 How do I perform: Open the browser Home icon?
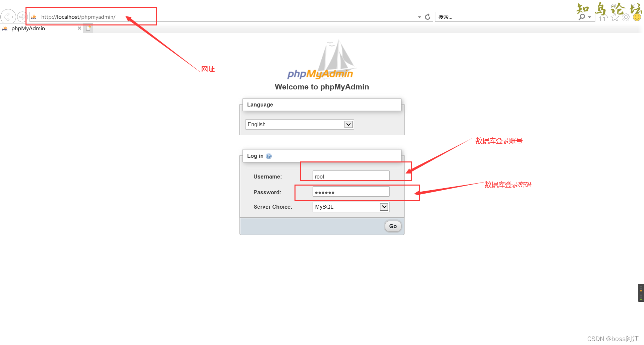coord(604,17)
